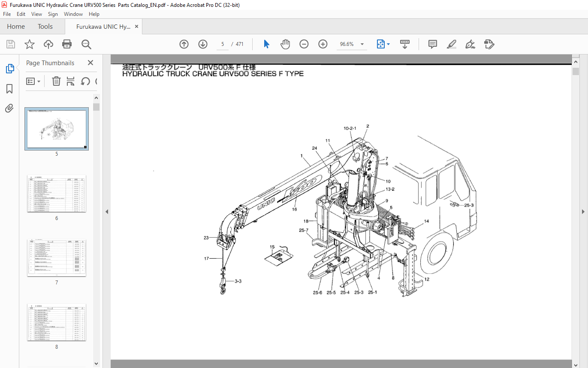Screen dimensions: 588x368
Task: Close the Page Thumbnails panel
Action: (90, 63)
